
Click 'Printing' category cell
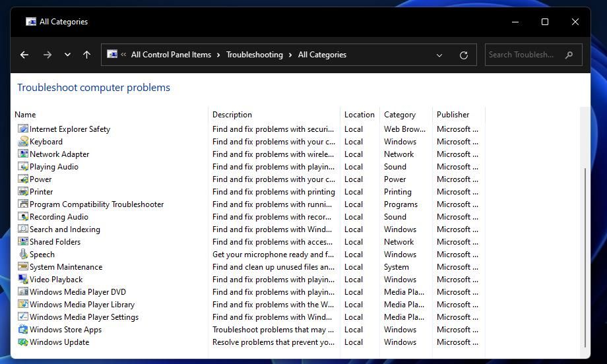point(398,192)
